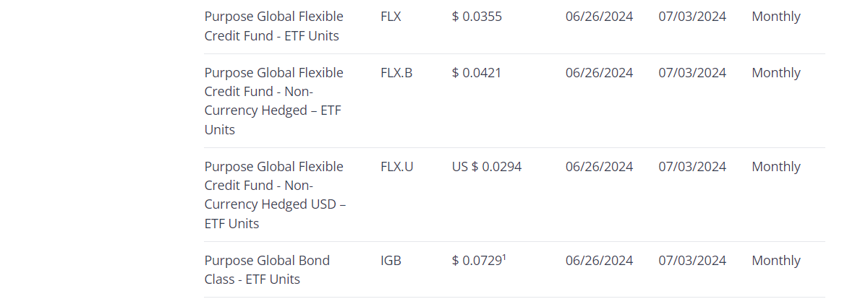
Task: Click the 07/03/2024 date in FLX.U row
Action: pos(692,167)
